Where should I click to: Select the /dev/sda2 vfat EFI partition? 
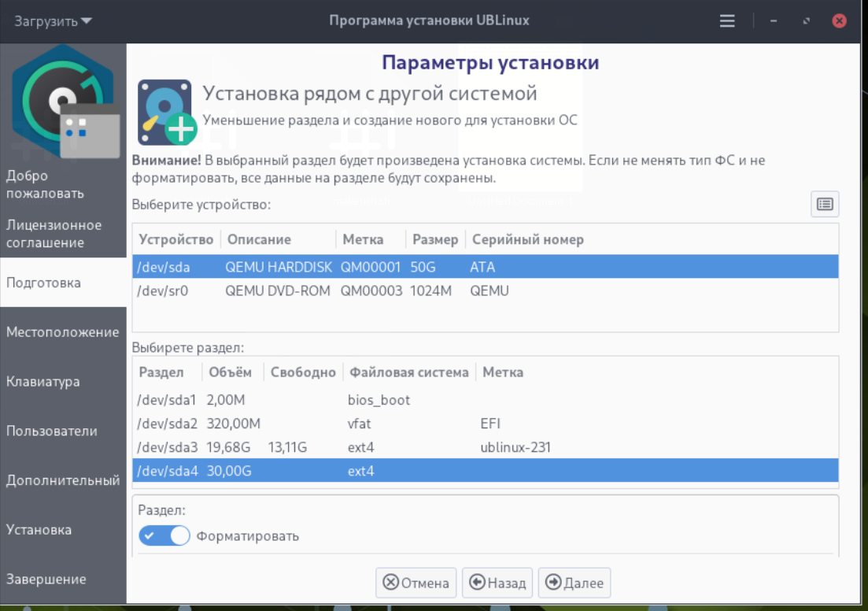[x=486, y=424]
